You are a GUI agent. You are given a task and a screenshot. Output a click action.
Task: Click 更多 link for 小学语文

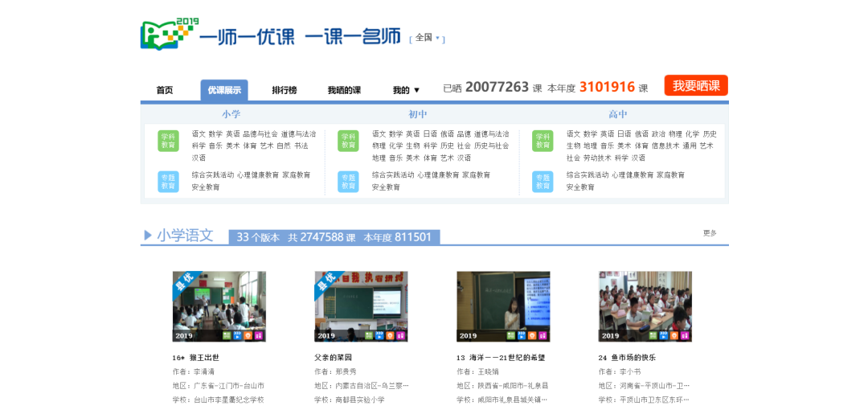pos(710,233)
